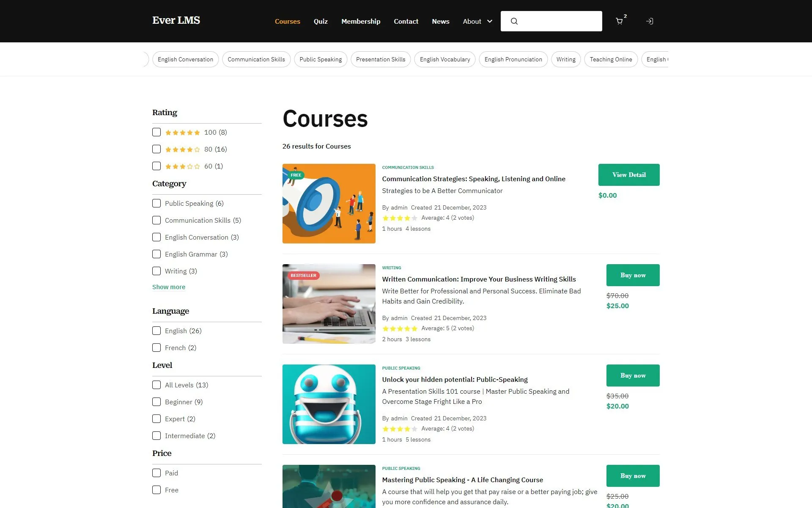
Task: Open the megaphone course thumbnail
Action: (329, 204)
